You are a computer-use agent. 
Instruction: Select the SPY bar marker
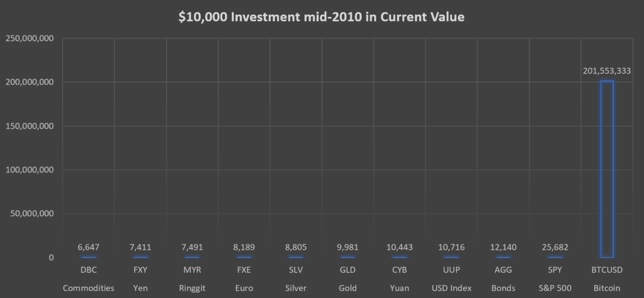(x=555, y=257)
